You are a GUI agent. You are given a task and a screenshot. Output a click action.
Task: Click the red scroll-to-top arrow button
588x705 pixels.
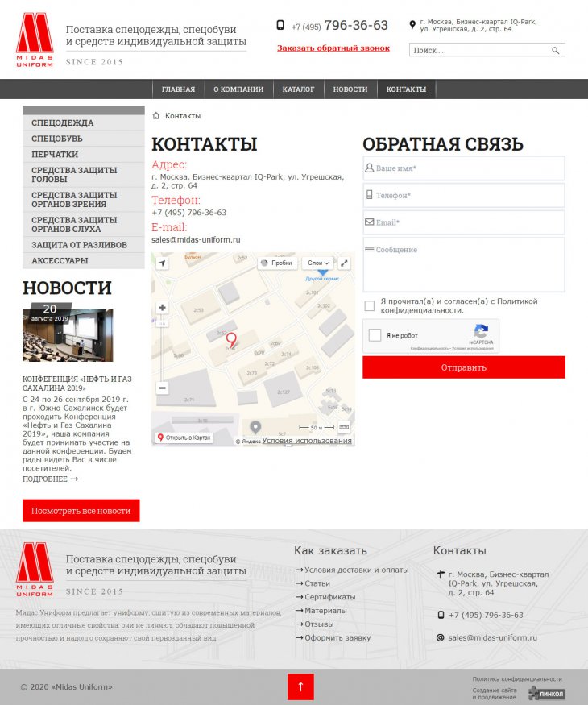[x=300, y=686]
